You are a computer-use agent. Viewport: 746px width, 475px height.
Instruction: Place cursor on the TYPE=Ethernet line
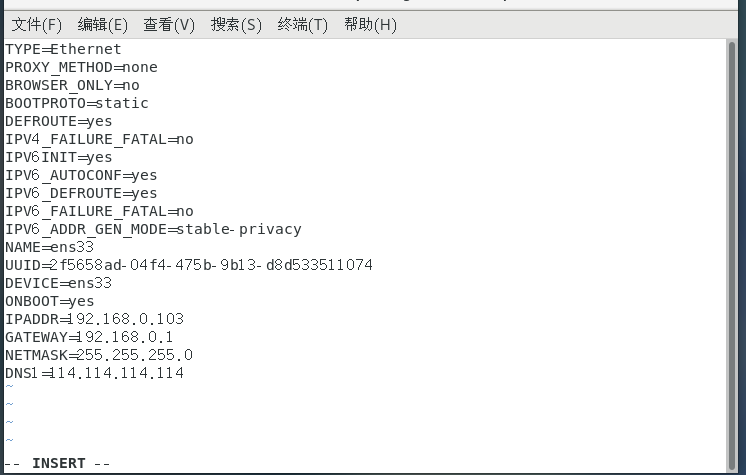point(64,49)
